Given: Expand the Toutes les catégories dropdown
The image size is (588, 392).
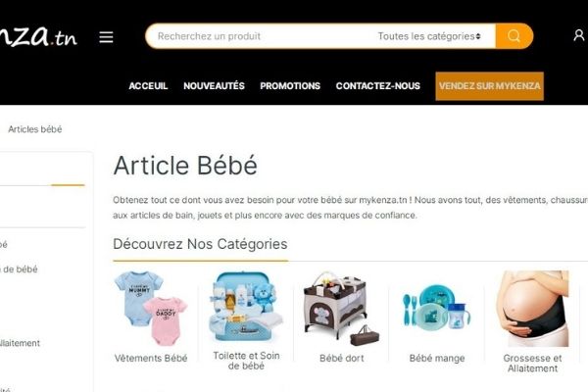Looking at the screenshot, I should 429,36.
